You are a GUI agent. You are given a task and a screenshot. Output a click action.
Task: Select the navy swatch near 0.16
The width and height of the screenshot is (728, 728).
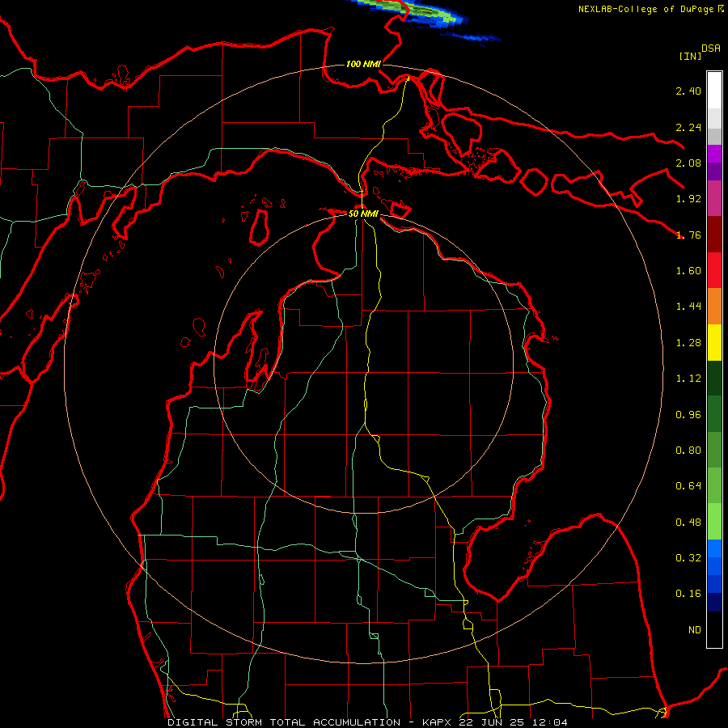pyautogui.click(x=714, y=603)
